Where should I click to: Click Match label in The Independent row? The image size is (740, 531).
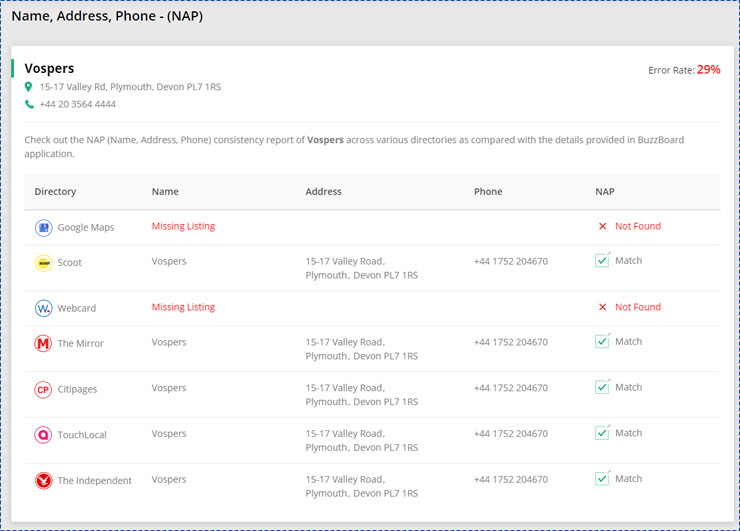coord(628,479)
